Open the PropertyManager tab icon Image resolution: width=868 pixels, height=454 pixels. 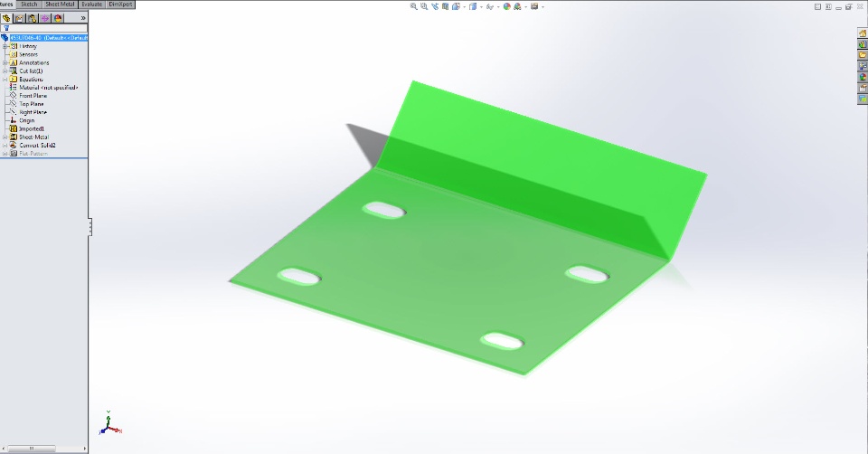(19, 18)
